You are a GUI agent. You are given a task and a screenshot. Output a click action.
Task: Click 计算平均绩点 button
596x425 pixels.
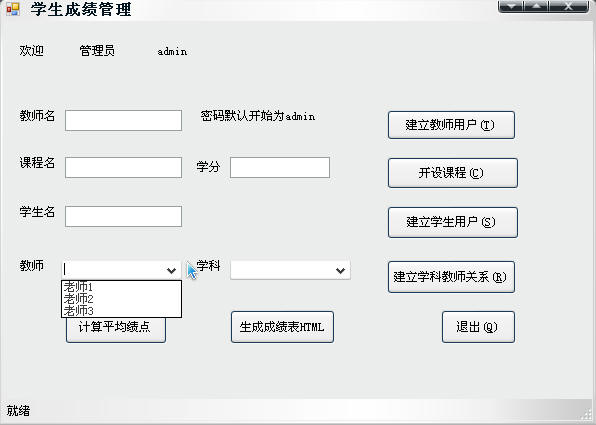116,330
